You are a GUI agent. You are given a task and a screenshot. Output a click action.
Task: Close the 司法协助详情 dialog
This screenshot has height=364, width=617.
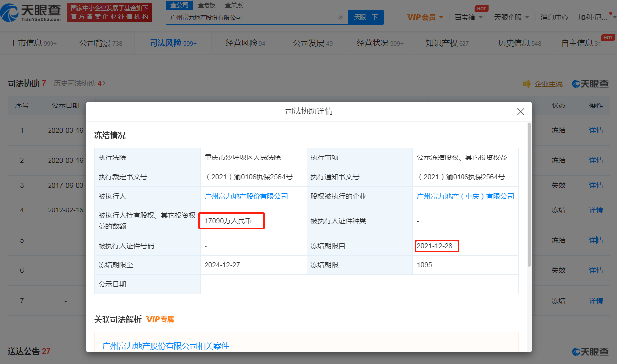tap(521, 112)
